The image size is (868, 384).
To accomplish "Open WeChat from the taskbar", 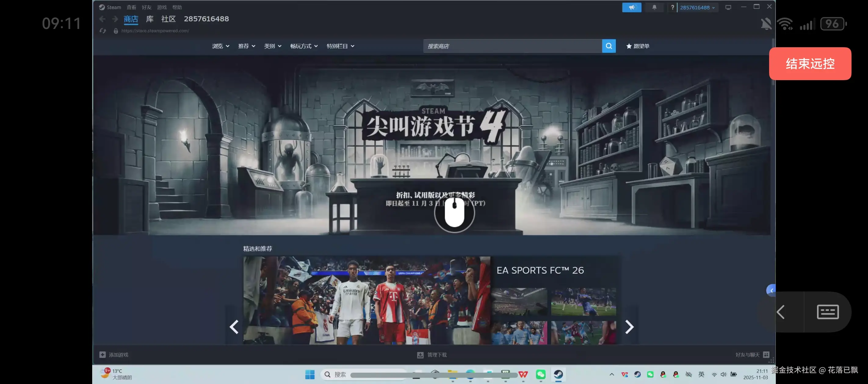I will click(x=541, y=374).
